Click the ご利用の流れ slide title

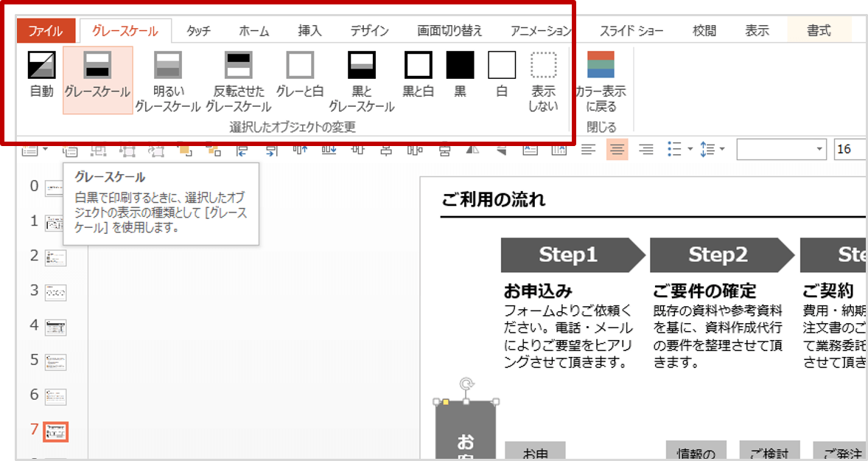pos(493,199)
